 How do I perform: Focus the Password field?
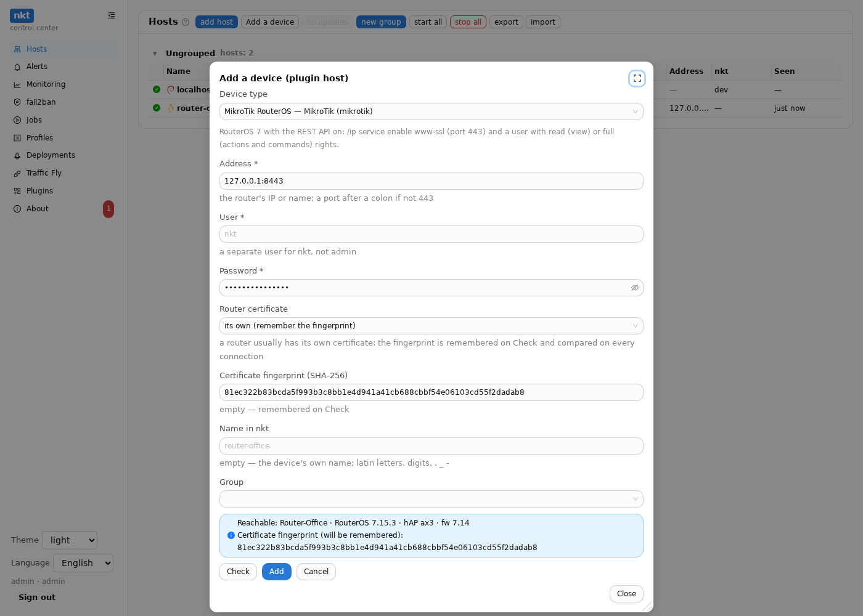click(431, 288)
